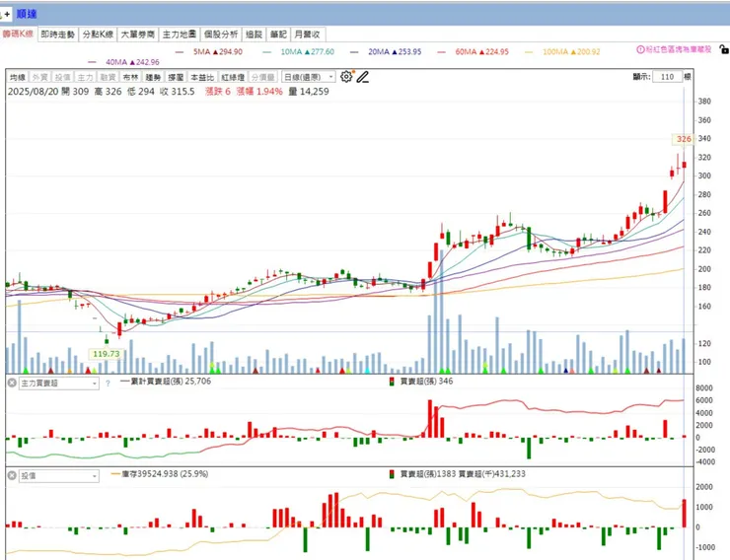Switch to the 筆記 tab

(278, 35)
